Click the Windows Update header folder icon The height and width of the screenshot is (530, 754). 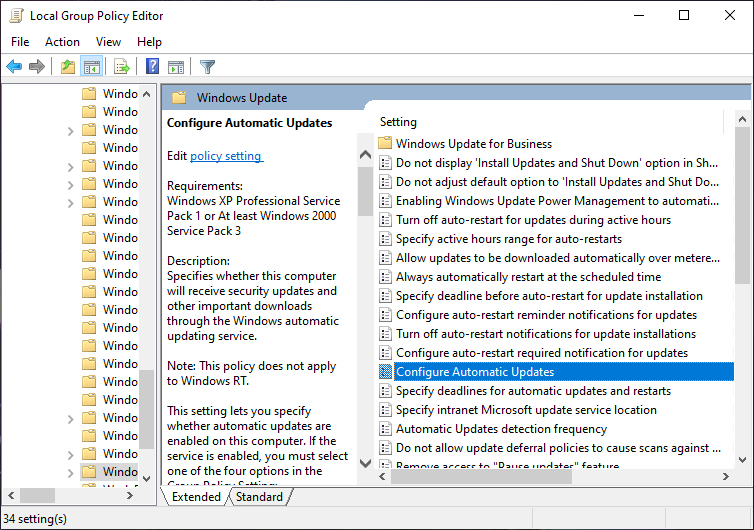point(179,98)
